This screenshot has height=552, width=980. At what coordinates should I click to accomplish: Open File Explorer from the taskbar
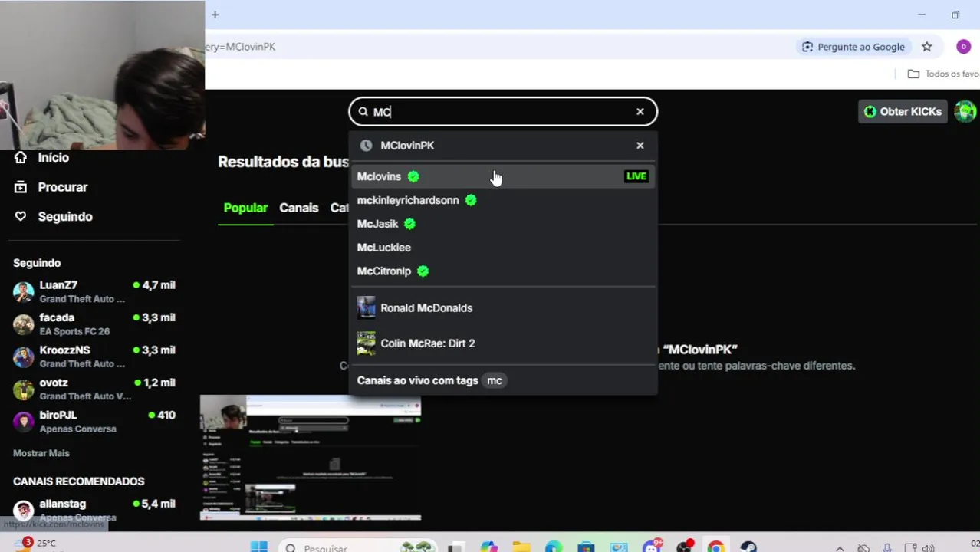click(x=521, y=547)
